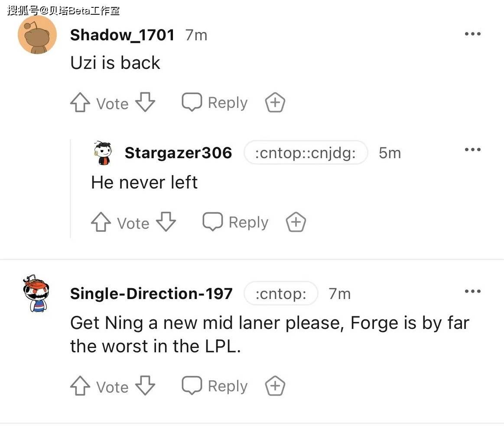Screen dimensions: 504x426
Task: Open more options for Single-Direction-197's comment
Action: click(x=472, y=291)
